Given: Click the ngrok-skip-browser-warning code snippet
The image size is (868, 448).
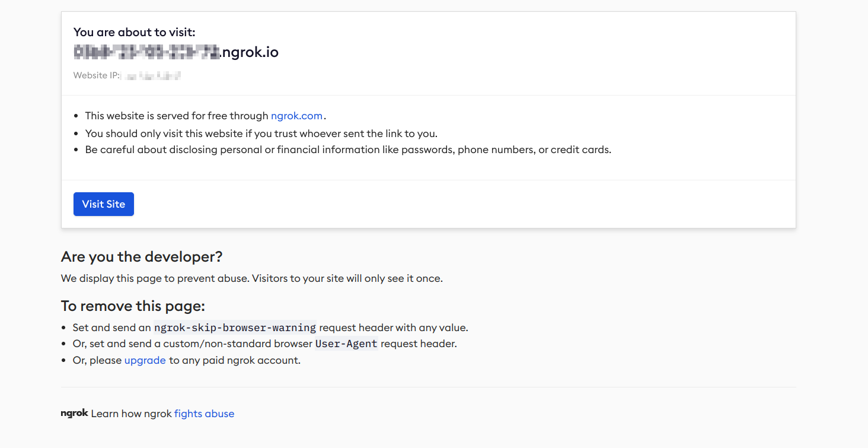Looking at the screenshot, I should [234, 328].
